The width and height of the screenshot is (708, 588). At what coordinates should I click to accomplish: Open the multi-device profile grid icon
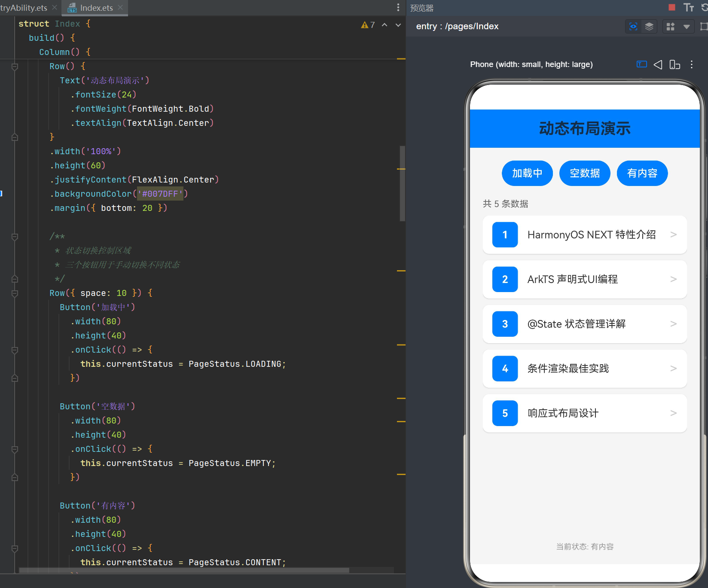coord(670,27)
